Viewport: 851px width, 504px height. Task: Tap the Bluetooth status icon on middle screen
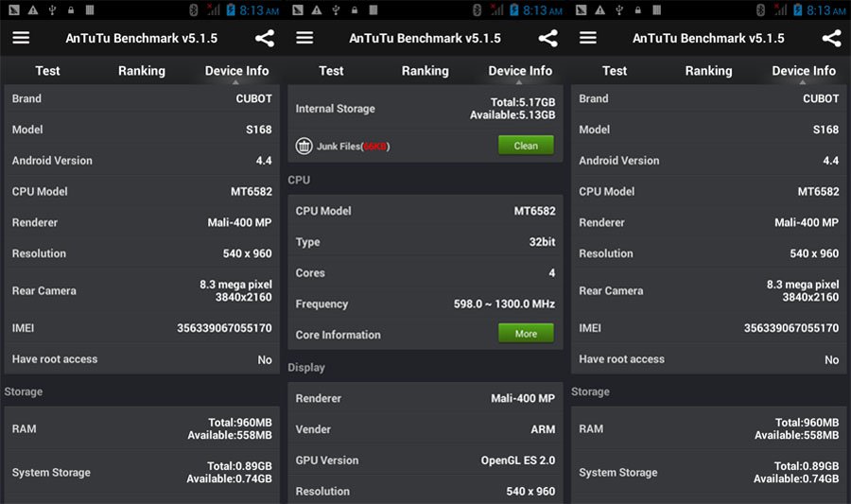pos(477,9)
